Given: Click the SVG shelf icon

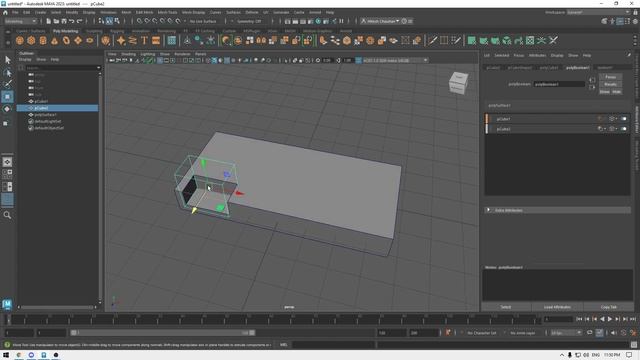Looking at the screenshot, I should (156, 40).
